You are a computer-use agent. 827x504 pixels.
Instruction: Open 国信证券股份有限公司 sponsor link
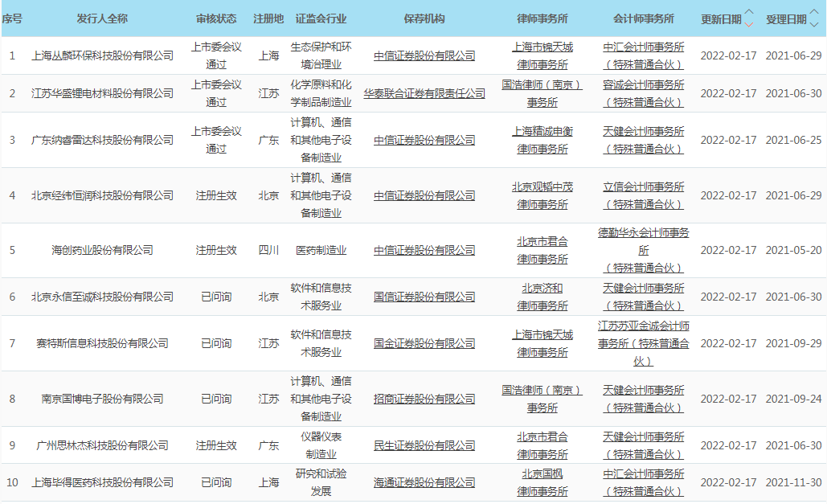424,297
